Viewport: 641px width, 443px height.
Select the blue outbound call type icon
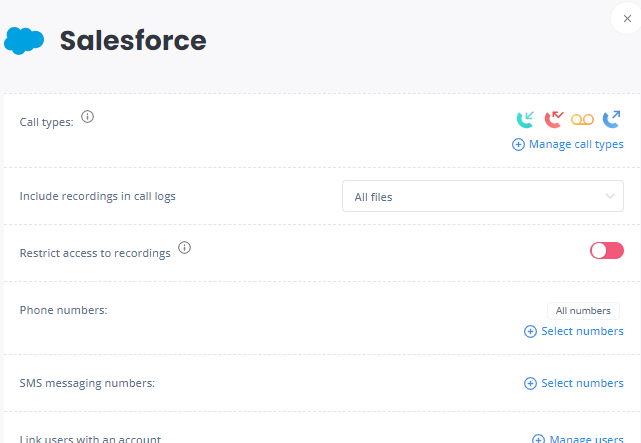pyautogui.click(x=612, y=119)
